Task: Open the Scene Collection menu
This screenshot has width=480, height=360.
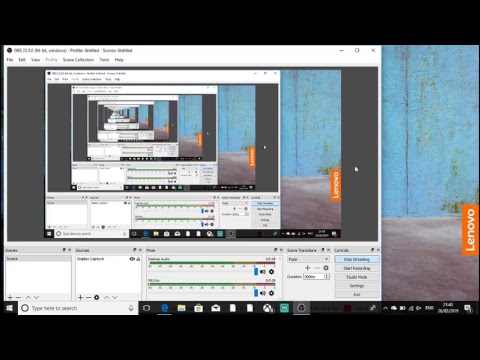Action: tap(78, 60)
